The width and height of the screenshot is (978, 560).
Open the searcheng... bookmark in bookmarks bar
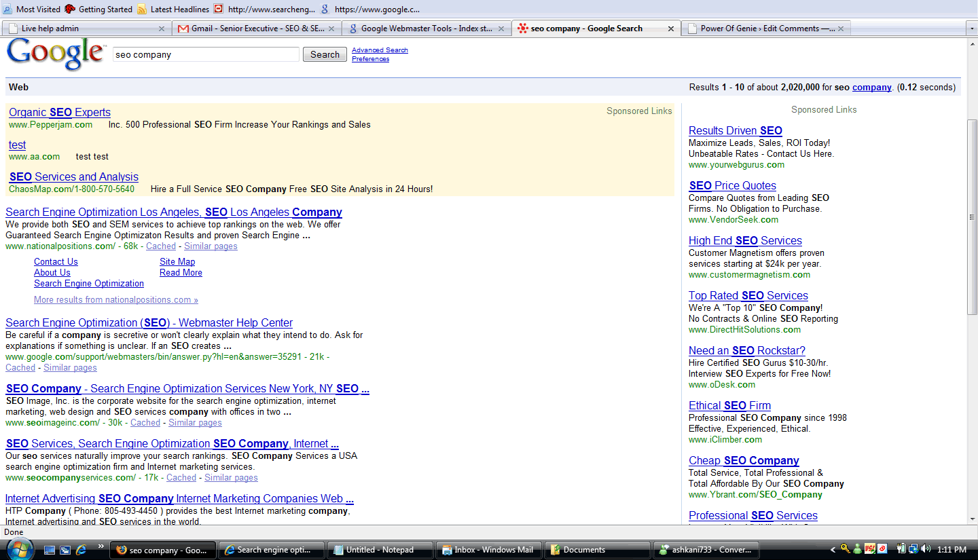pos(264,9)
